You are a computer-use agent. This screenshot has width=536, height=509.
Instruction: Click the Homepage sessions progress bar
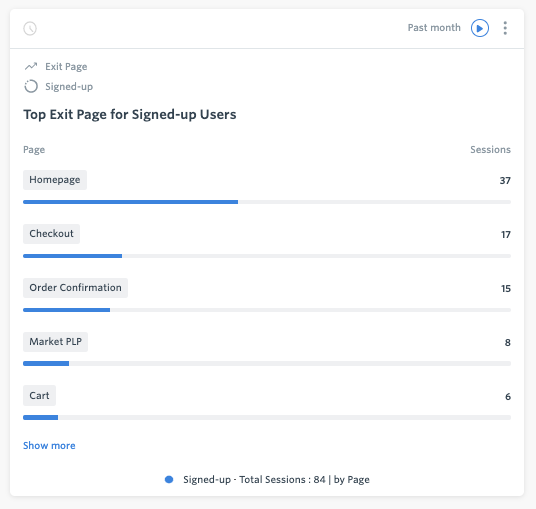267,202
